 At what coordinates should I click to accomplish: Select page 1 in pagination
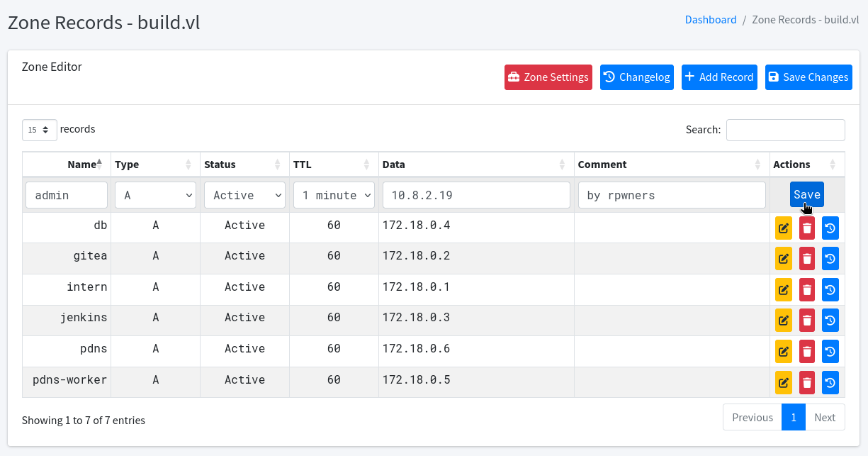794,417
